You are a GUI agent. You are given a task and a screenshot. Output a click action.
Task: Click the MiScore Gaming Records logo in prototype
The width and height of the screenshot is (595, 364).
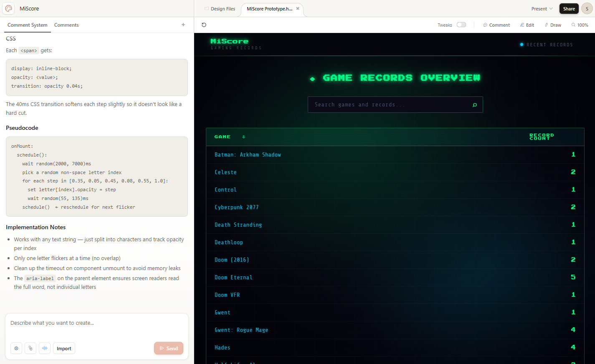(236, 44)
